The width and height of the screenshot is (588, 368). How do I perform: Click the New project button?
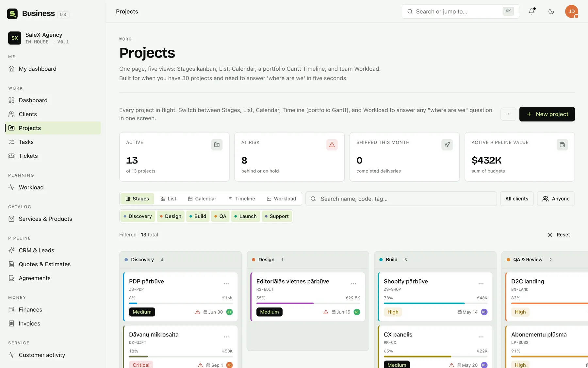tap(547, 114)
